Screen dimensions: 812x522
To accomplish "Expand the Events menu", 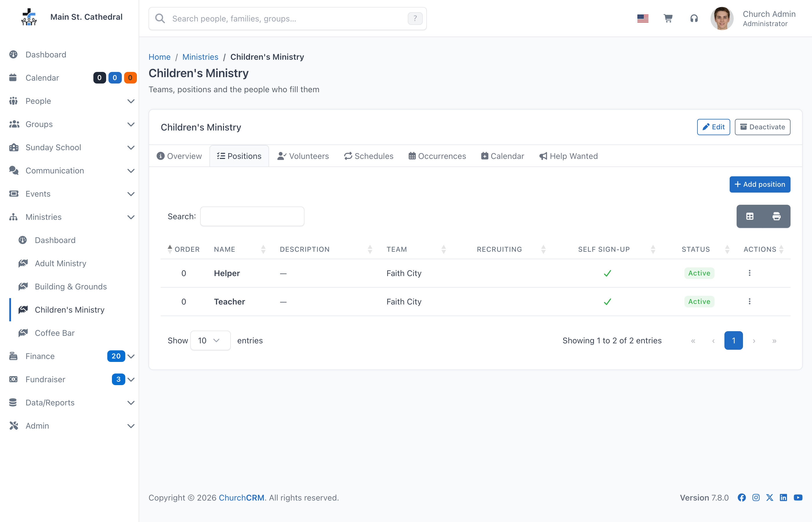I will coord(69,194).
